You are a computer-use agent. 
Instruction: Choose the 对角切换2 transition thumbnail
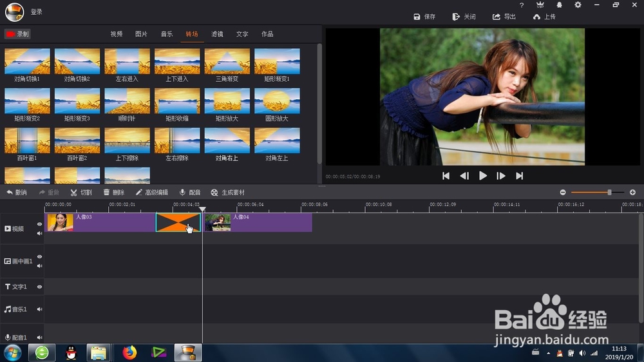point(77,61)
